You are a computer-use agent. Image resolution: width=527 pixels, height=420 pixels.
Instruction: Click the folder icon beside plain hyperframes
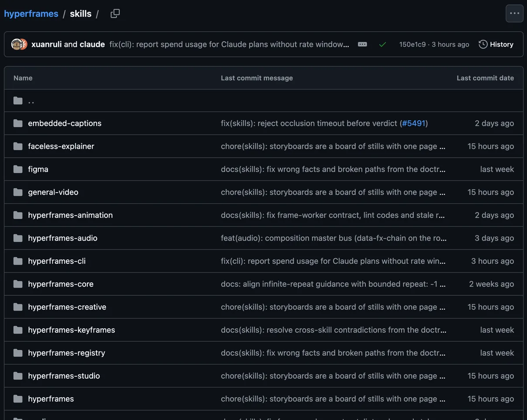click(18, 399)
